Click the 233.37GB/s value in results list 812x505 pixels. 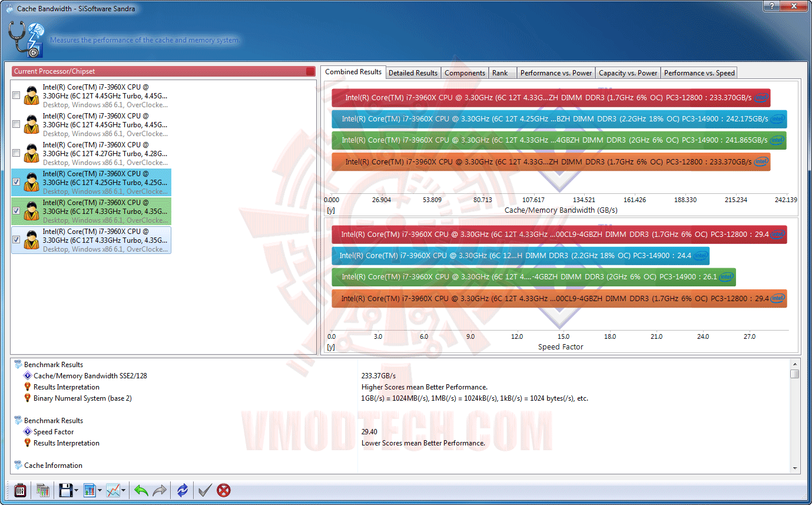click(x=378, y=375)
